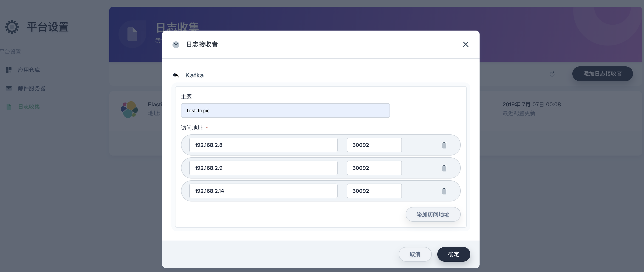Open 邮件服务器 in the sidebar
The image size is (644, 272).
tap(31, 88)
